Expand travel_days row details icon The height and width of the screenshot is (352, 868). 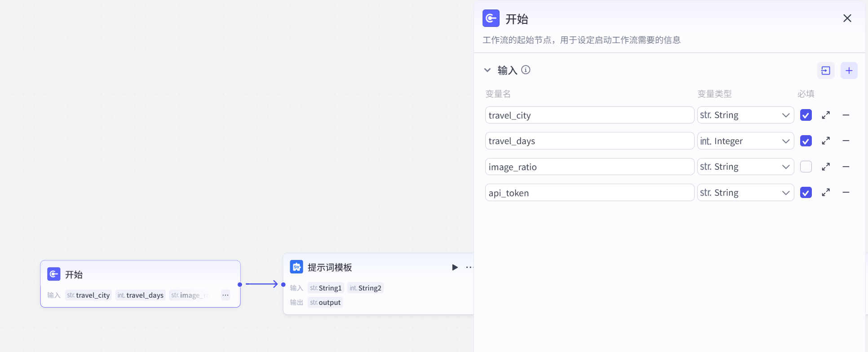click(826, 141)
